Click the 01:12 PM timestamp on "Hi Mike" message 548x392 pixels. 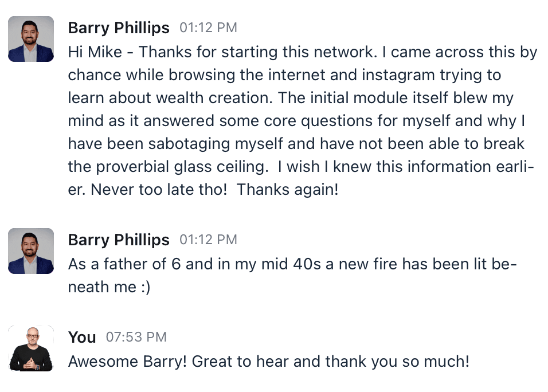click(x=208, y=28)
